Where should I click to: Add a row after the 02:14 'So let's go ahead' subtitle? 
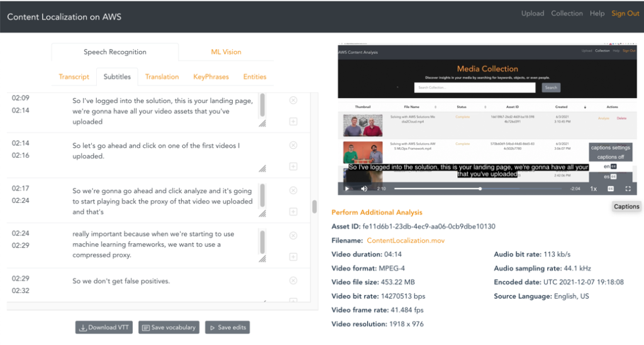point(293,167)
